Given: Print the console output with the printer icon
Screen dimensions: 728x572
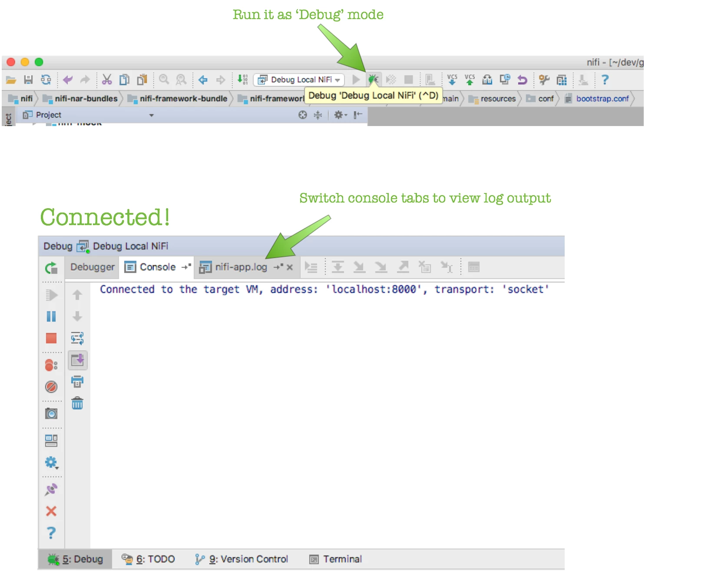Looking at the screenshot, I should tap(77, 382).
